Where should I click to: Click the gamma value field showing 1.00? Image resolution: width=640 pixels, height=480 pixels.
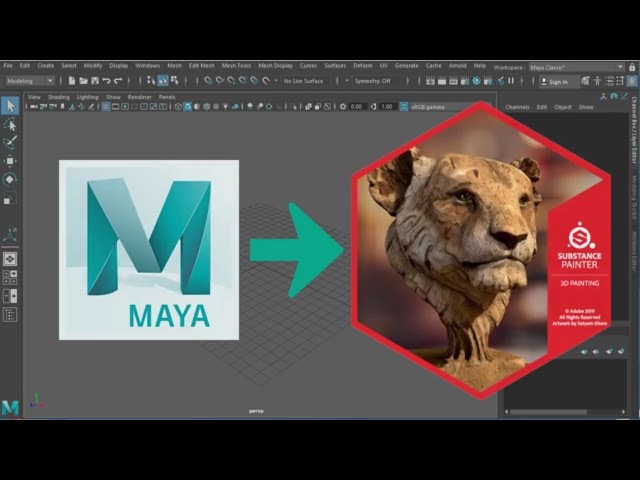(x=387, y=107)
